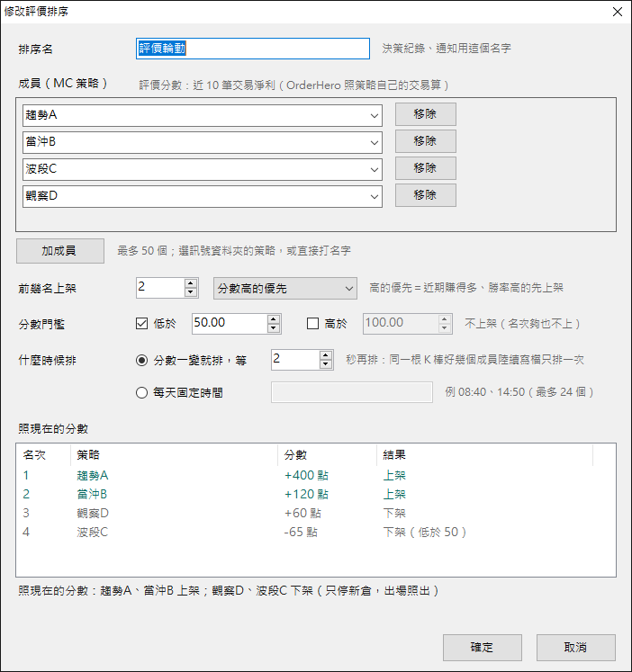
Task: Click the 前幾名上架 number field
Action: click(x=160, y=288)
